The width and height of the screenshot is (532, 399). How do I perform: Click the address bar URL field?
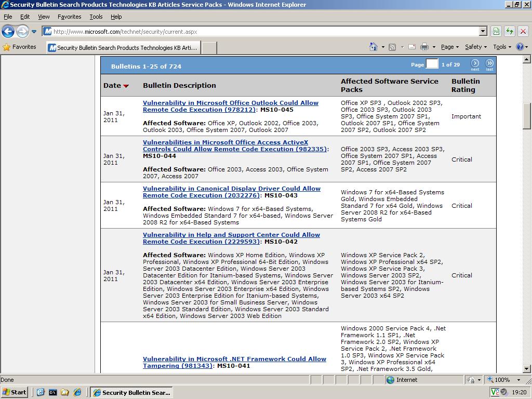261,32
